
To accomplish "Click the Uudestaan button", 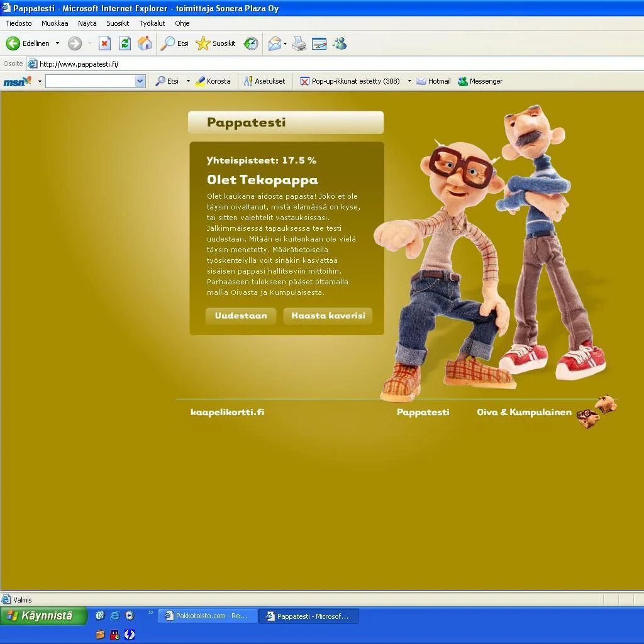I will coord(241,316).
